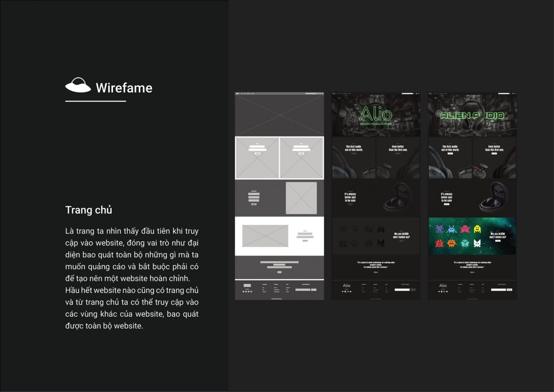
Task: Click button under "to be safe" in ALIEN AUDIO mockup
Action: (x=447, y=204)
